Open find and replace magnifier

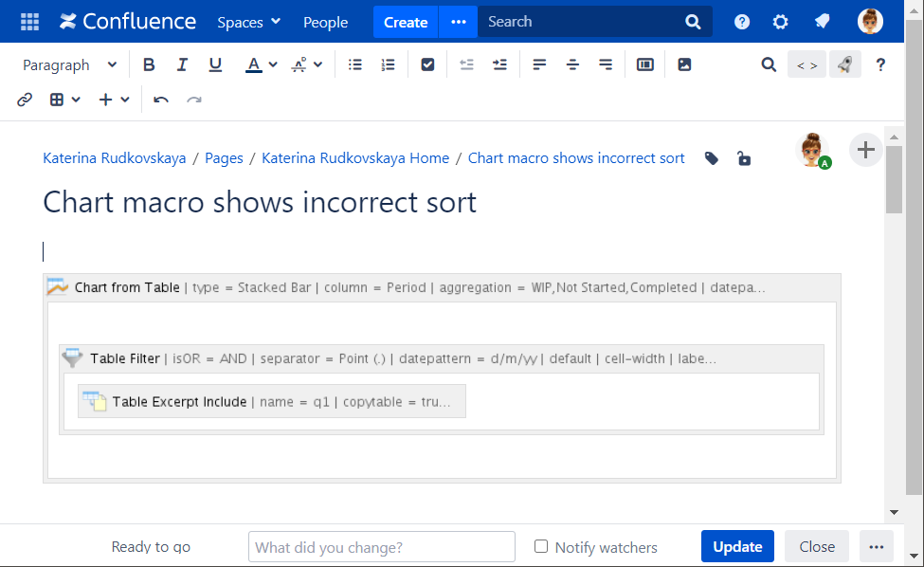(769, 64)
